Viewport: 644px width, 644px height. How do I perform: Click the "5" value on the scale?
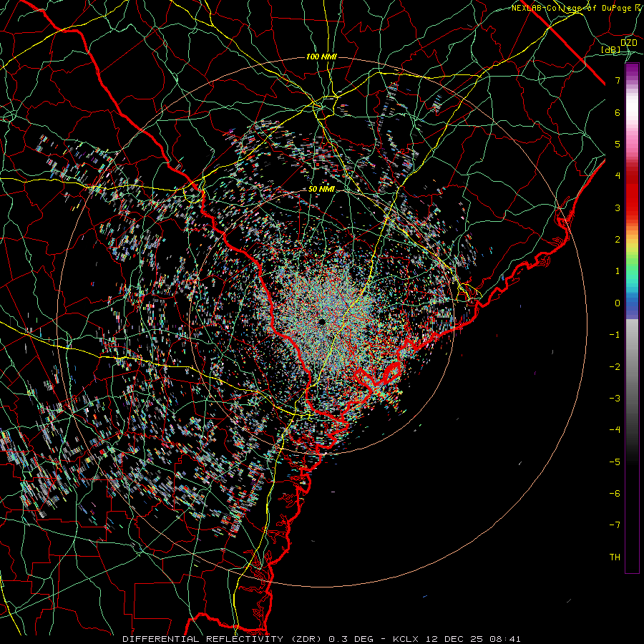pos(618,144)
